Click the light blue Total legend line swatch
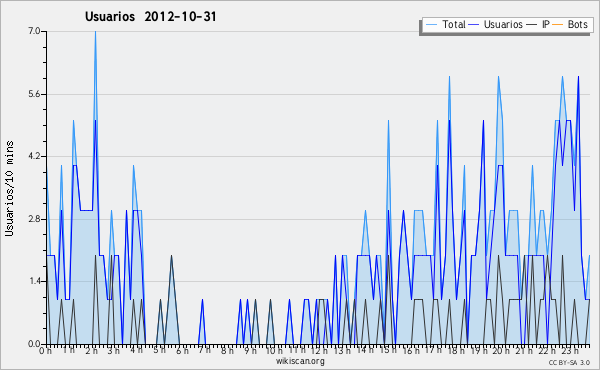The image size is (600, 370). [431, 25]
